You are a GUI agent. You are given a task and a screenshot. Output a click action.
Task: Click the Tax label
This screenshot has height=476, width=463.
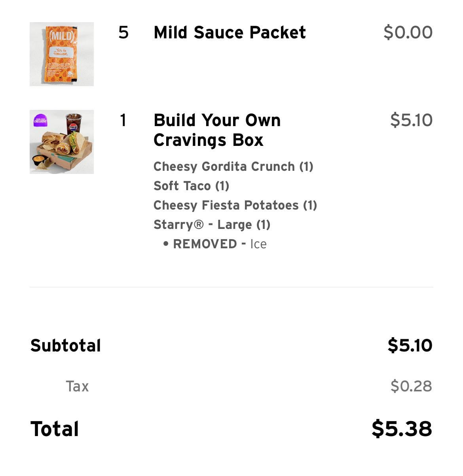click(77, 386)
